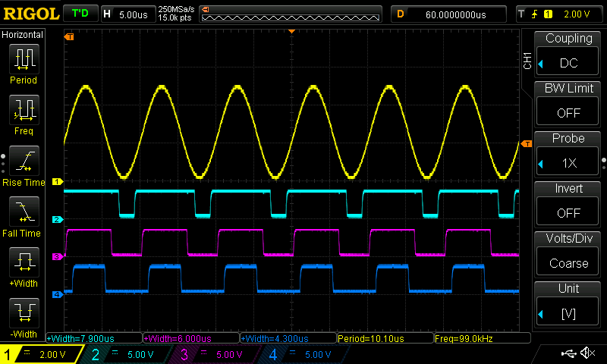Screen dimensions: 607x364
Task: Click the trigger level 2.00 V readout
Action: pyautogui.click(x=577, y=14)
